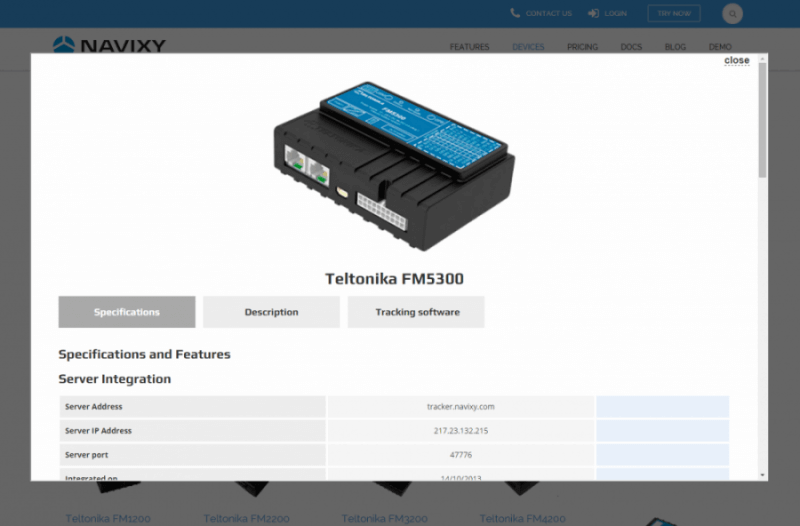Open the Contact Us link
Screen dimensions: 800x526
[x=548, y=13]
